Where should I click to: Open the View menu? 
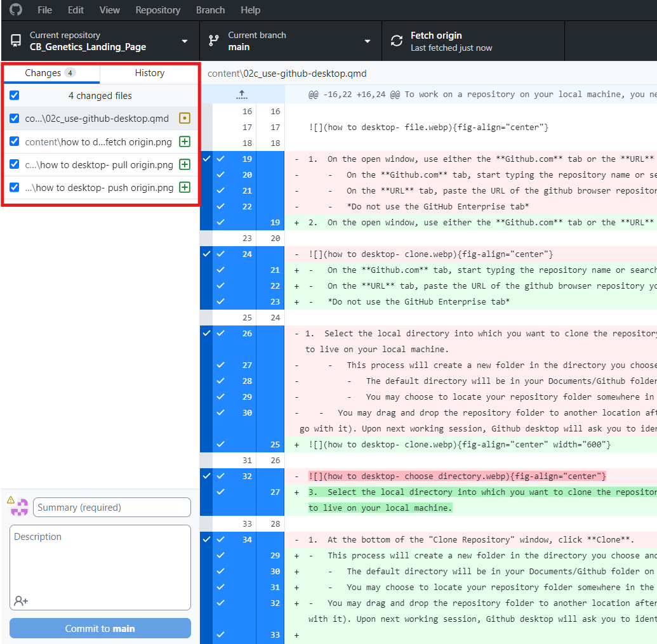tap(110, 10)
